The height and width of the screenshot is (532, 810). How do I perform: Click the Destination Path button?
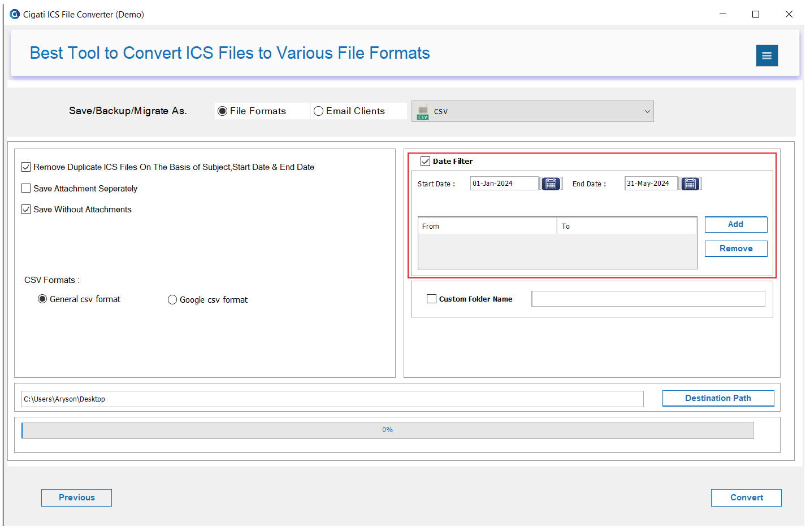[x=718, y=398]
